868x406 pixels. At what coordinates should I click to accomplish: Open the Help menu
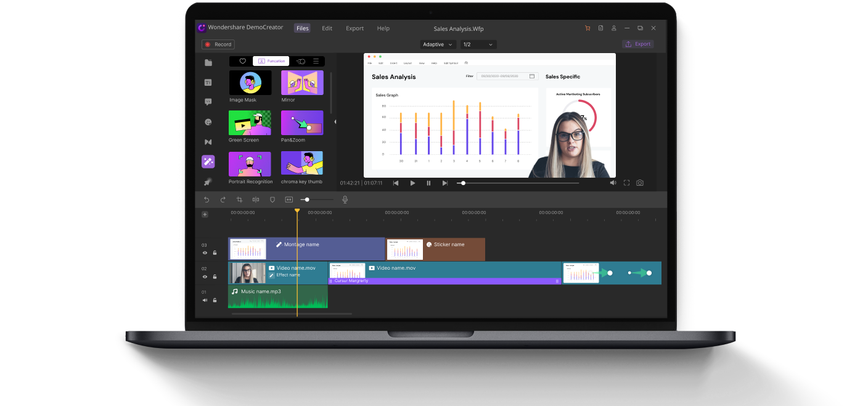point(383,28)
